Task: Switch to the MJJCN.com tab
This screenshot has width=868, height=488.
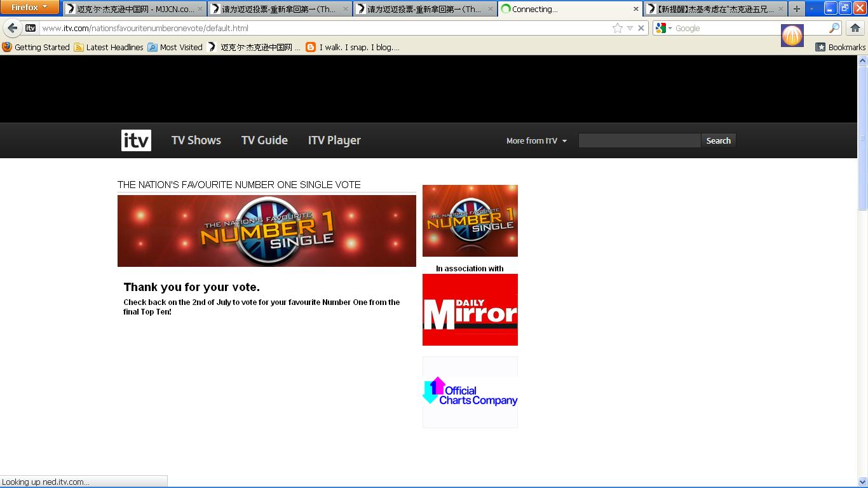Action: [x=134, y=9]
